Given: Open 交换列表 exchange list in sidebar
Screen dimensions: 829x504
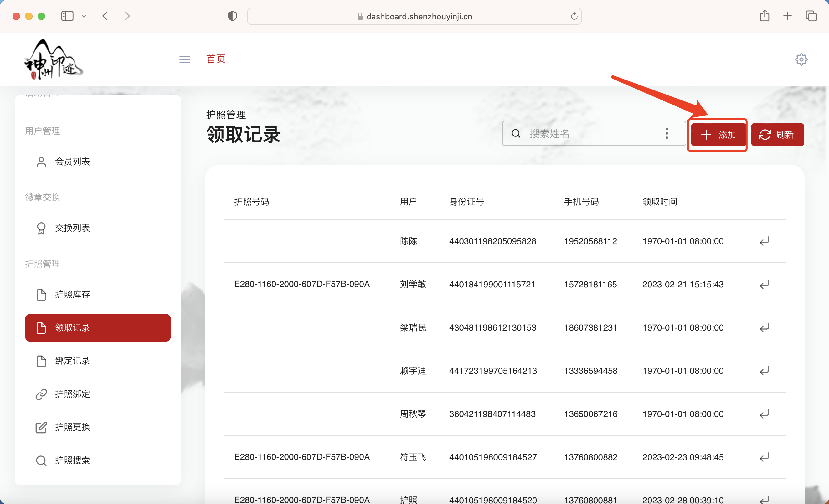Looking at the screenshot, I should point(72,228).
